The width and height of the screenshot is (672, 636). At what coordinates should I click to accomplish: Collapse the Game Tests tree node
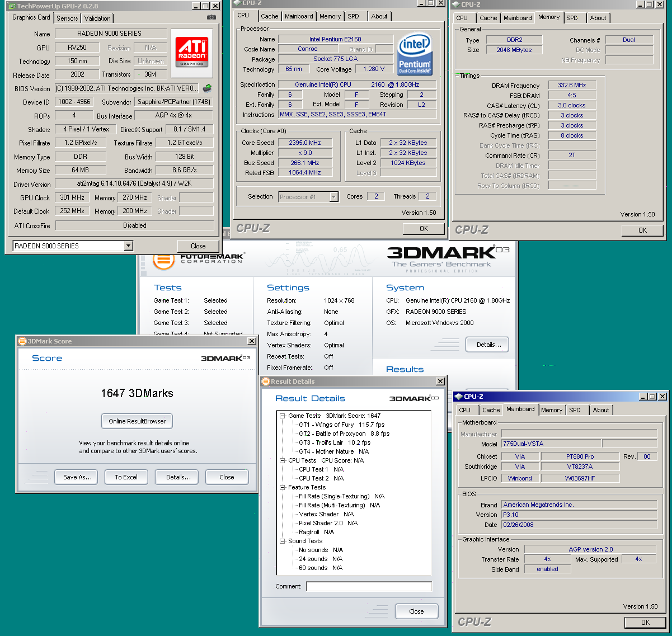[283, 416]
